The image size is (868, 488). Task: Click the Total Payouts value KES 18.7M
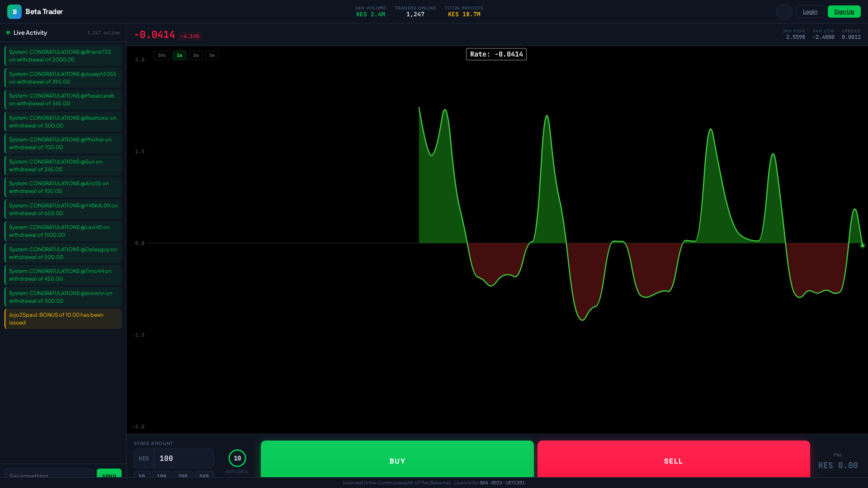464,14
